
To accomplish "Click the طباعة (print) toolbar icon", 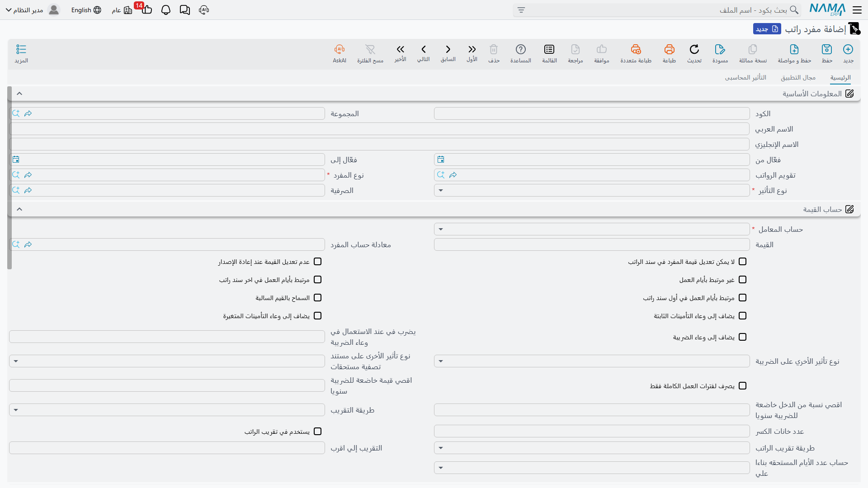I will coord(669,49).
